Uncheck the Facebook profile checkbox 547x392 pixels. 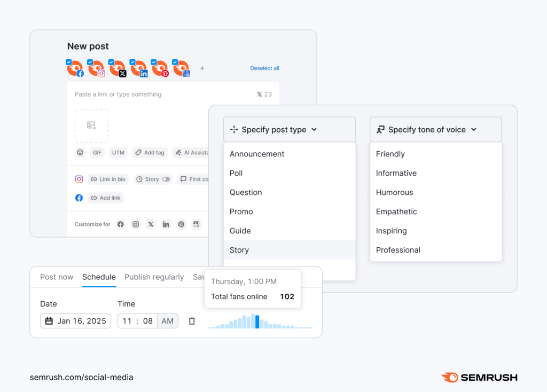tap(69, 62)
